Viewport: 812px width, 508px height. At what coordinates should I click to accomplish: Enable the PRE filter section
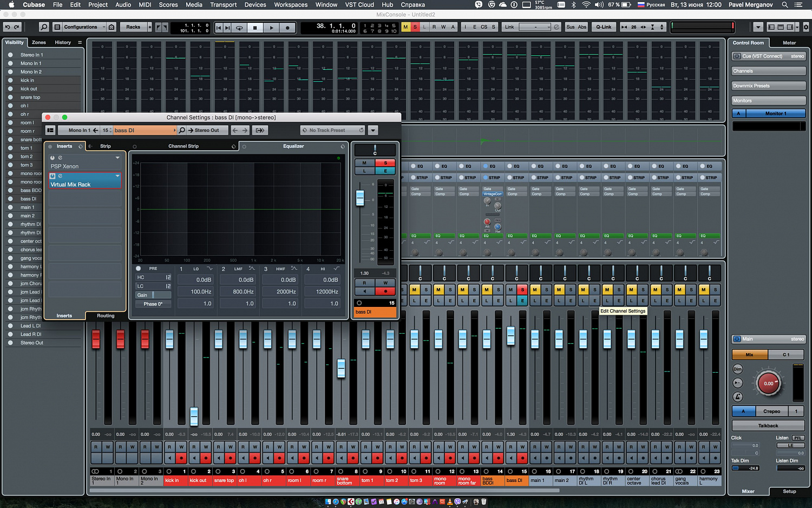pyautogui.click(x=138, y=269)
